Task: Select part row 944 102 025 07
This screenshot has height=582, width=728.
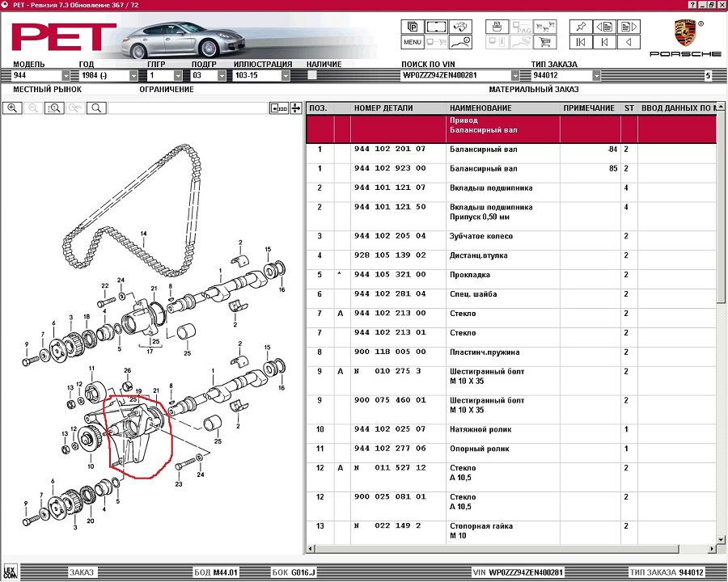Action: coord(390,429)
